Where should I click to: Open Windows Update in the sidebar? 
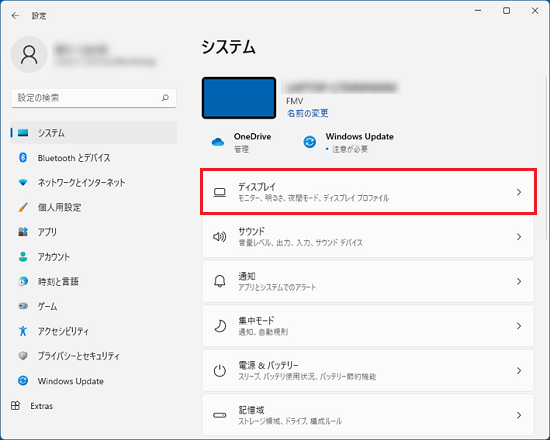(94, 381)
